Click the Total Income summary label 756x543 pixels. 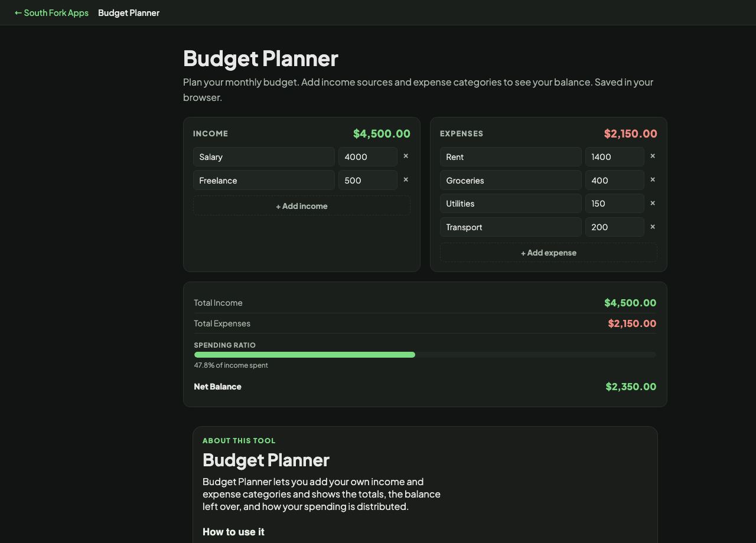coord(218,303)
